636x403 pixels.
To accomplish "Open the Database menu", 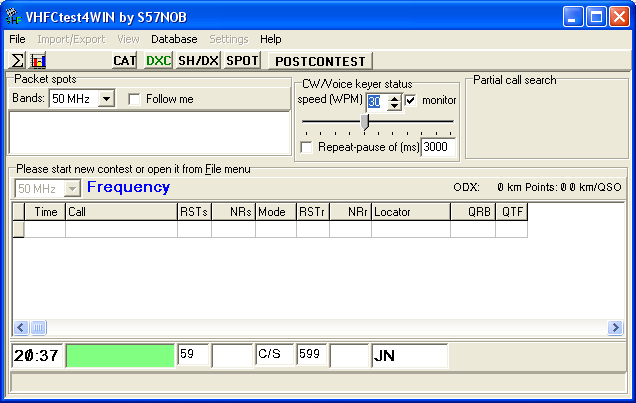I will coord(174,39).
